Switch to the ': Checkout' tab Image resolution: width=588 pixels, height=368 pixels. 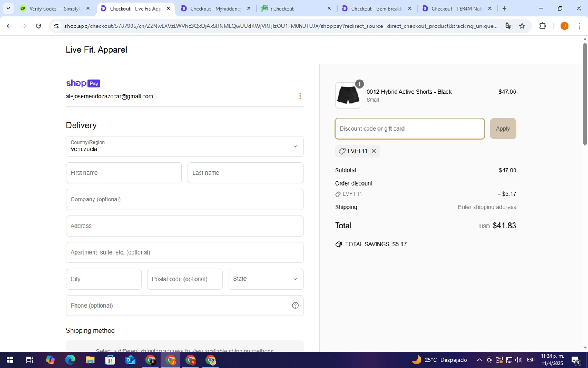(297, 8)
